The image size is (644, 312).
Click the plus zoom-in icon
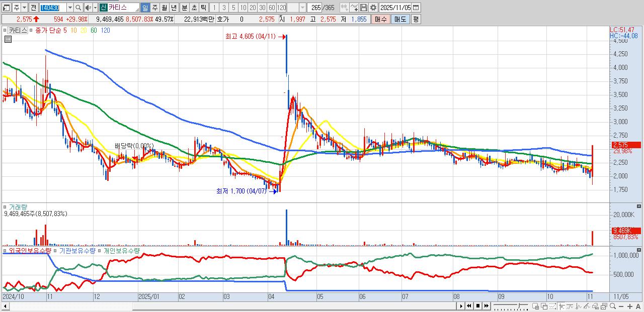[x=630, y=306]
